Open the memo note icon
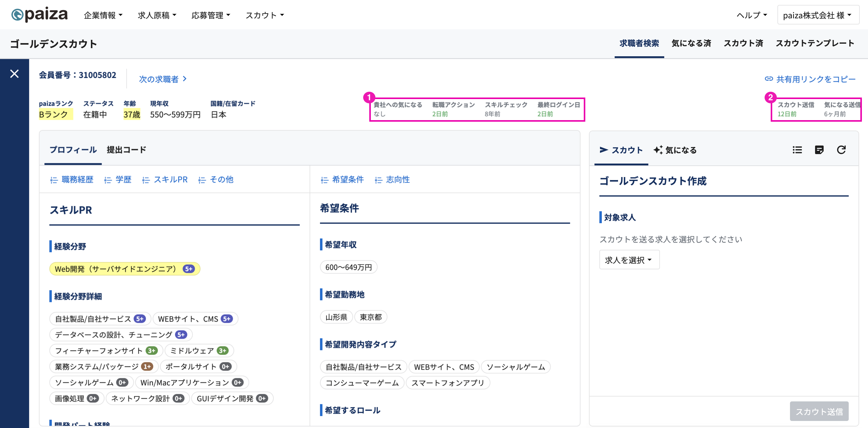The width and height of the screenshot is (868, 428). click(x=819, y=150)
